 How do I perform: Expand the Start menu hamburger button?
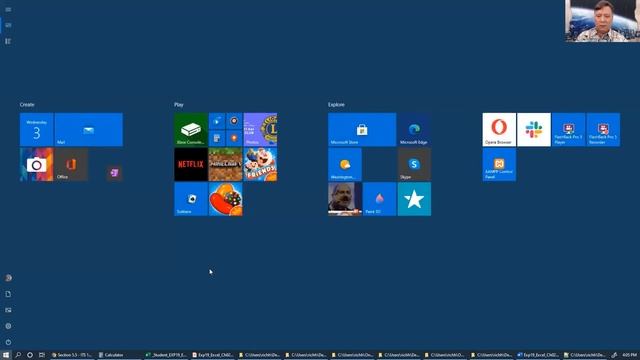[x=8, y=9]
